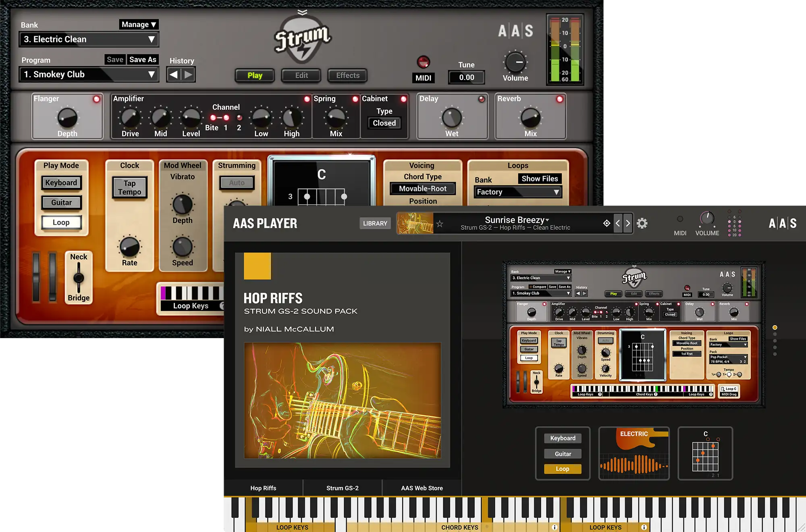806x532 pixels.
Task: Click Show Files in Loops
Action: coord(540,179)
